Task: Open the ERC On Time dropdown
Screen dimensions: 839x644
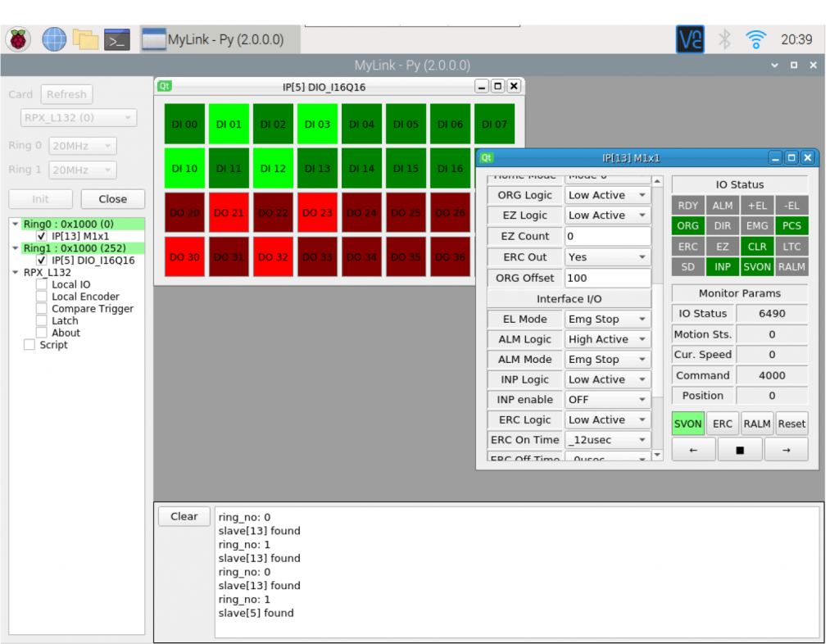Action: (607, 440)
